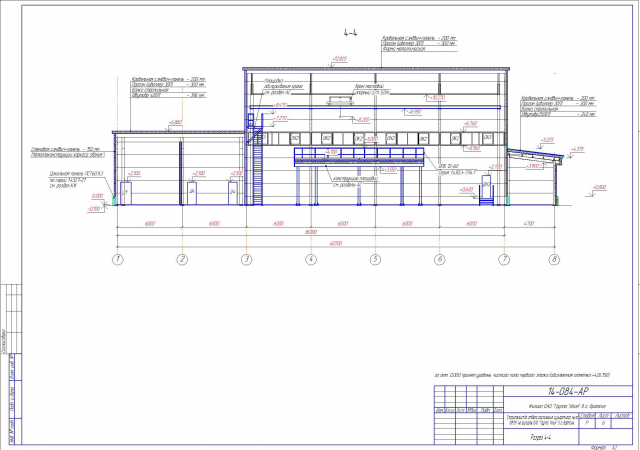Image resolution: width=640 pixels, height=450 pixels.
Task: Click the "Разрез 4-4" sheet name
Action: click(541, 437)
